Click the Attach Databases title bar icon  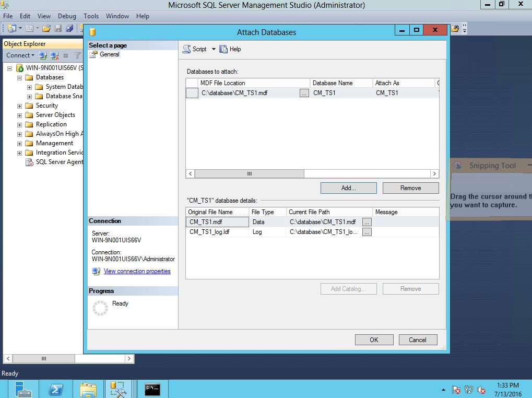click(92, 32)
